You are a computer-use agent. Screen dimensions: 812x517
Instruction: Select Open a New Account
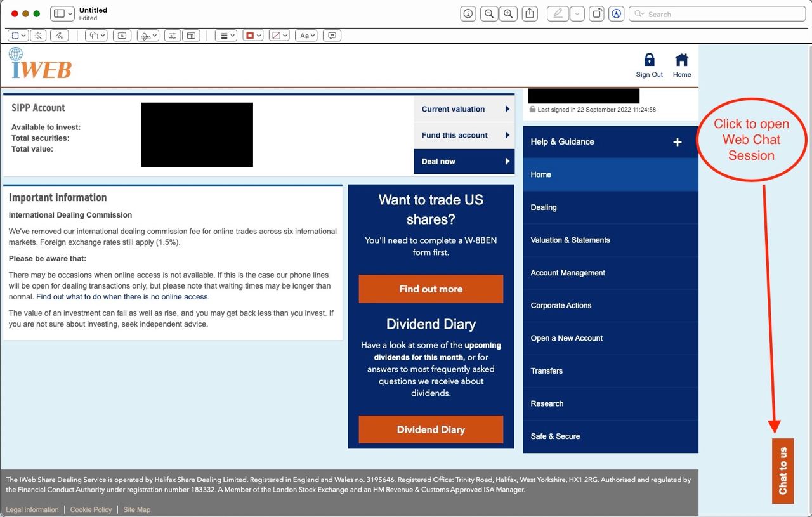click(610, 338)
